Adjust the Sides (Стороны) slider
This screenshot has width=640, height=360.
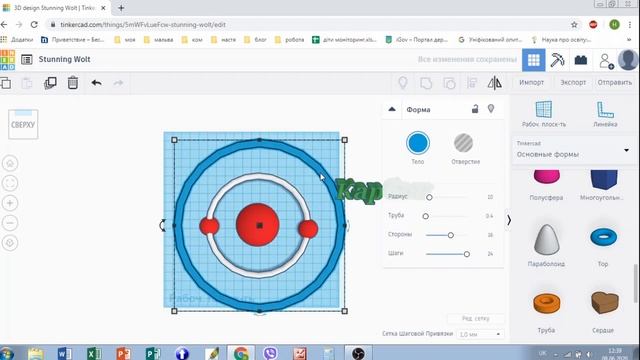451,235
